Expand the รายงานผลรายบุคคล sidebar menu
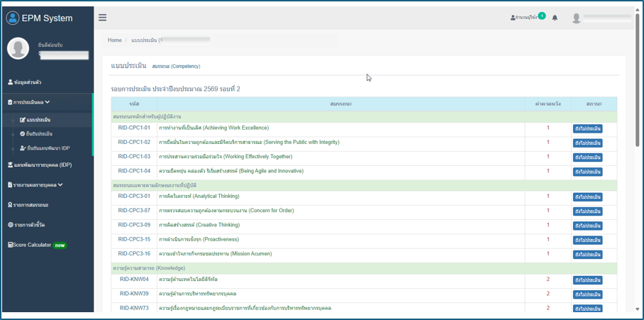Viewport: 644px width, 320px height. 35,185
